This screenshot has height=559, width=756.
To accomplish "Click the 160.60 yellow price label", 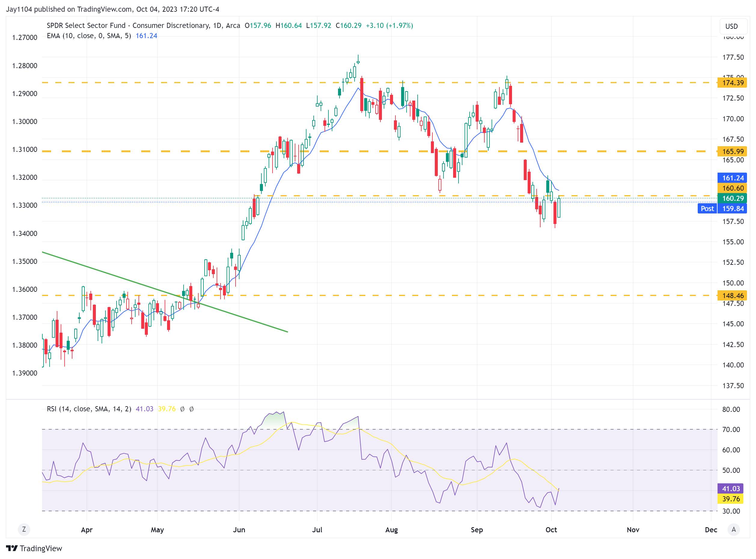I will pos(732,188).
